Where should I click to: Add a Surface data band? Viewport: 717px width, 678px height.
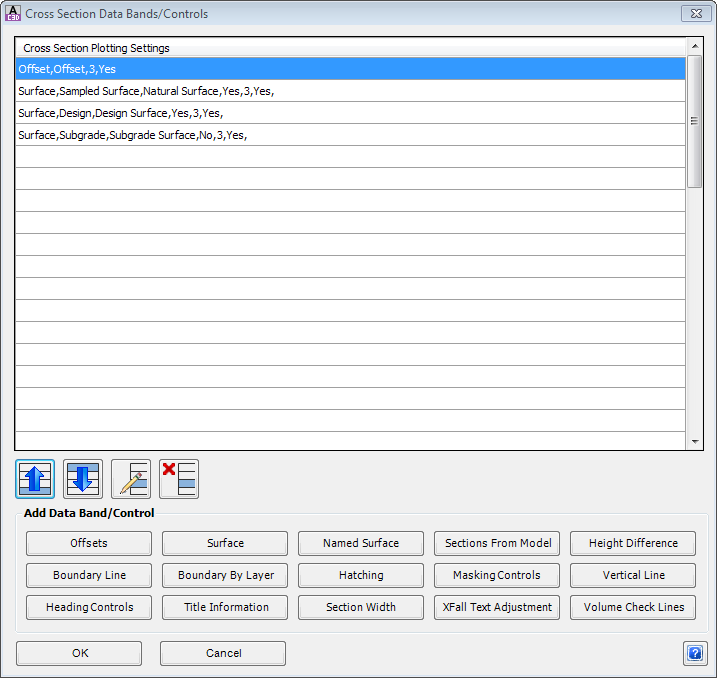[x=225, y=543]
